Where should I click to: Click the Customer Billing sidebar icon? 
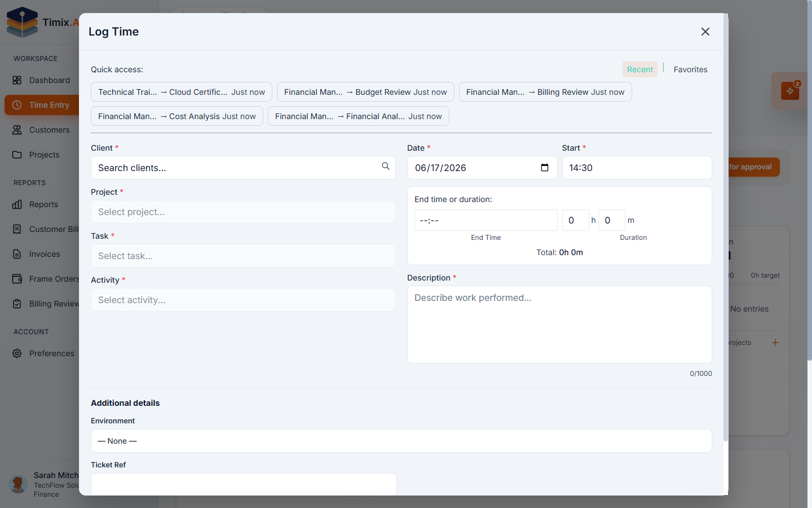(17, 229)
